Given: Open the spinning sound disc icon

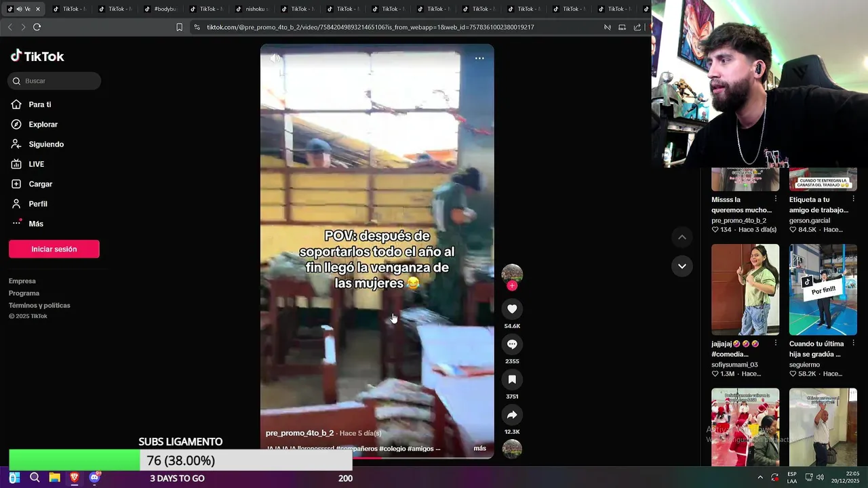Looking at the screenshot, I should [x=512, y=449].
